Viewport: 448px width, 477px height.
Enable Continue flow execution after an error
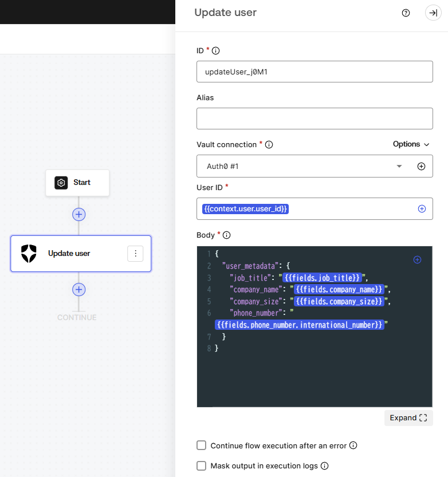pos(202,446)
